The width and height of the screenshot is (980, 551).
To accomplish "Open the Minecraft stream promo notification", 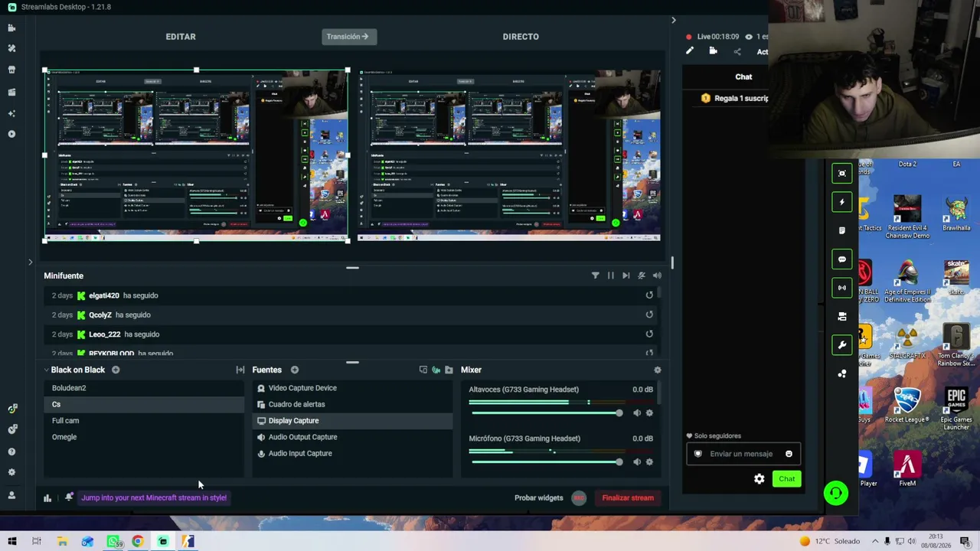I will [x=154, y=498].
